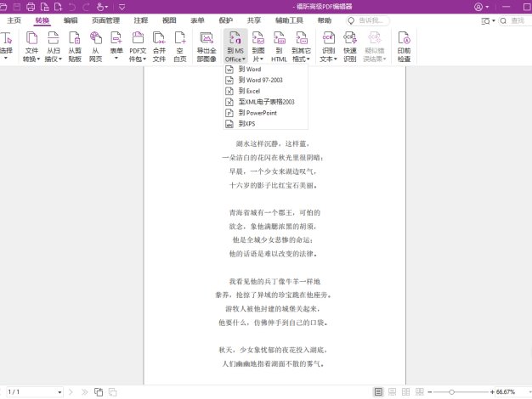Select 到XPS menu item
The height and width of the screenshot is (399, 532).
[x=266, y=123]
